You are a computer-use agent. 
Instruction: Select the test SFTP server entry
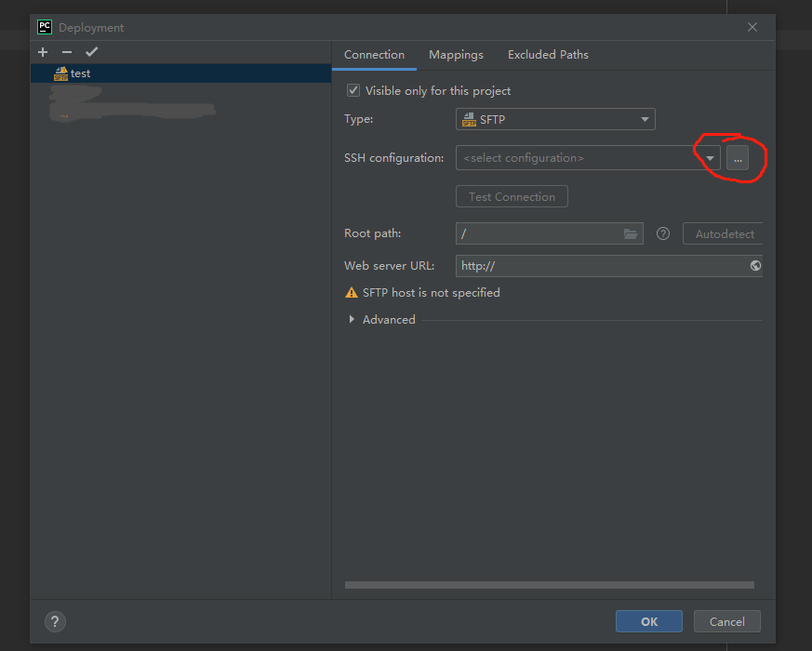coord(180,73)
